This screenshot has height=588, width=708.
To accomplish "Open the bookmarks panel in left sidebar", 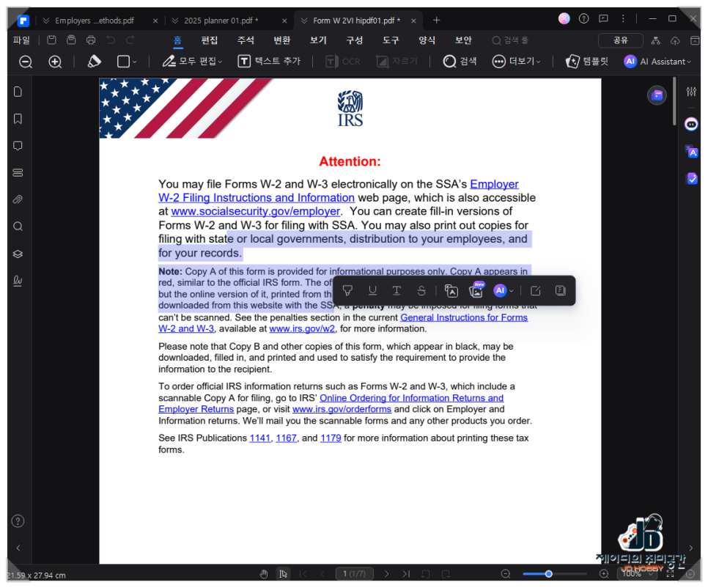I will coord(18,119).
